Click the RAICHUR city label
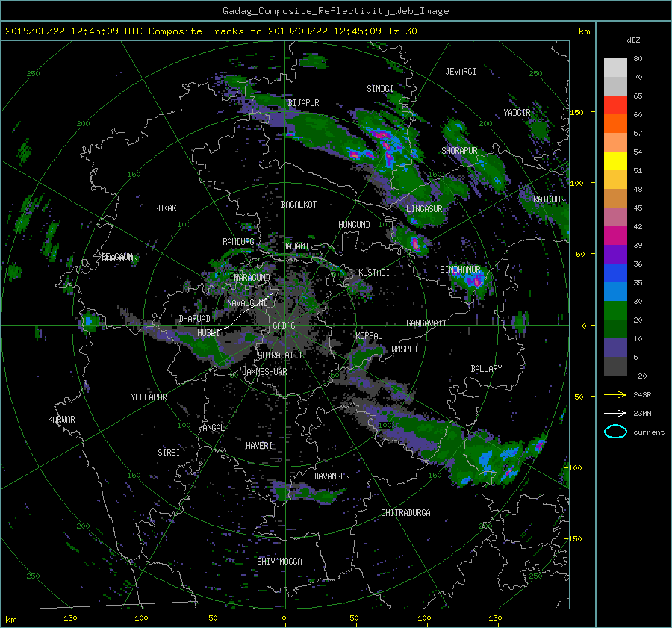 [549, 199]
